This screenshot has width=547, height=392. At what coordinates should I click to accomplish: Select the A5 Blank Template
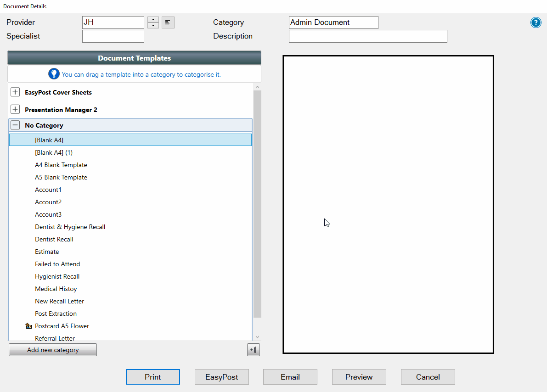click(x=61, y=177)
